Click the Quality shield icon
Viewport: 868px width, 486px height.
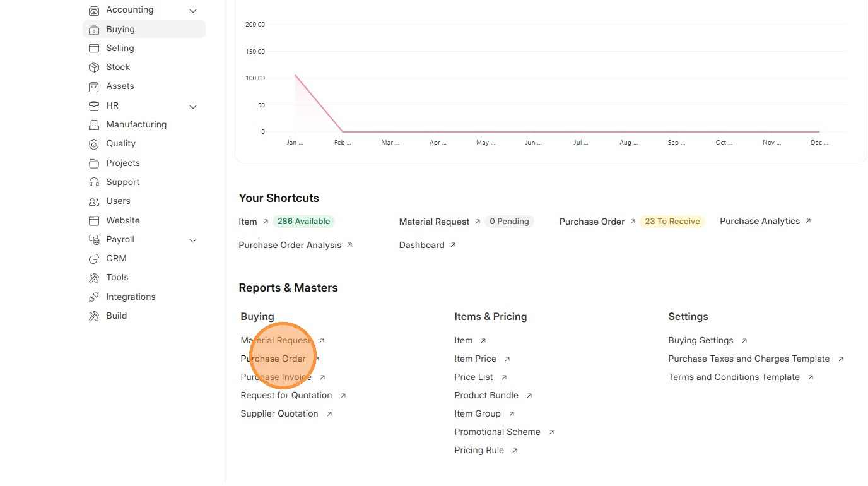pyautogui.click(x=94, y=144)
